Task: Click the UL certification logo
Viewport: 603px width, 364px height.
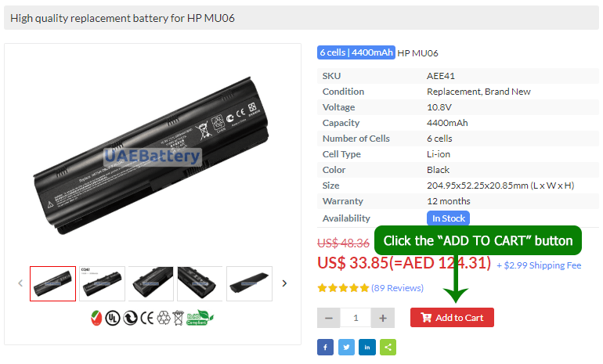Action: point(113,319)
